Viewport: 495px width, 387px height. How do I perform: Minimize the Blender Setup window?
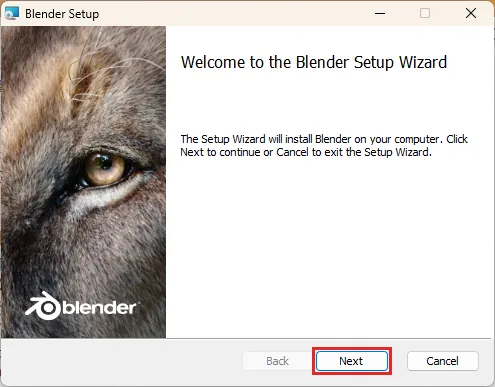click(x=380, y=13)
